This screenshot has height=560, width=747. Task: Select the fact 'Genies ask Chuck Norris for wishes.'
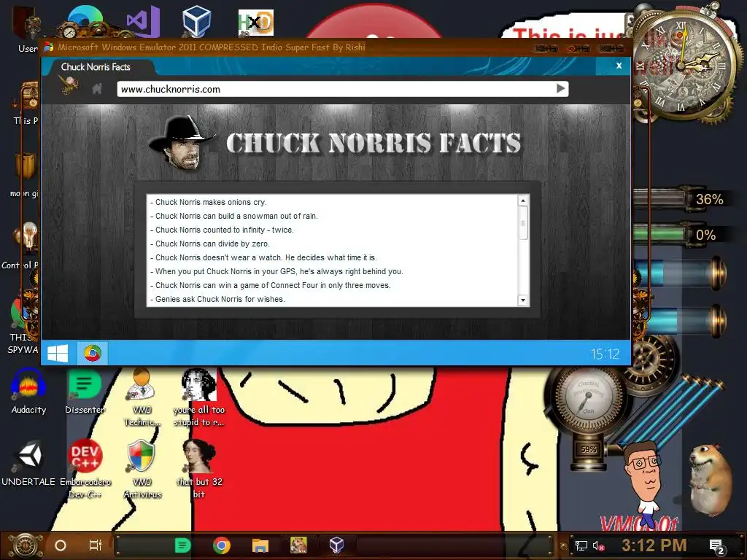[217, 299]
